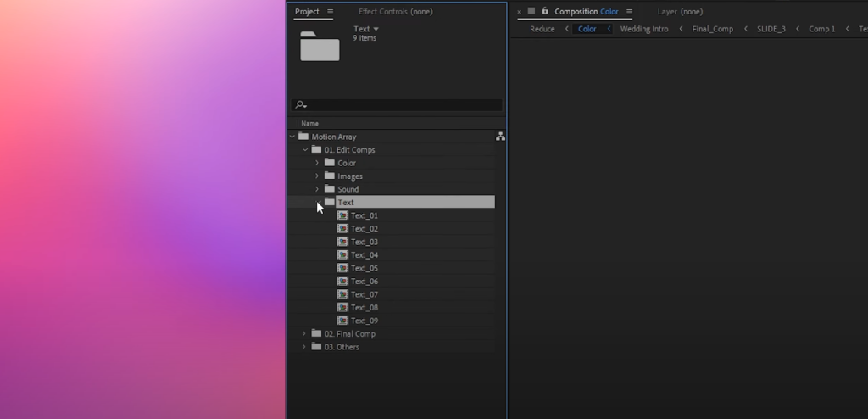This screenshot has height=419, width=868.
Task: Expand the 02. Final Comp folder
Action: point(304,334)
